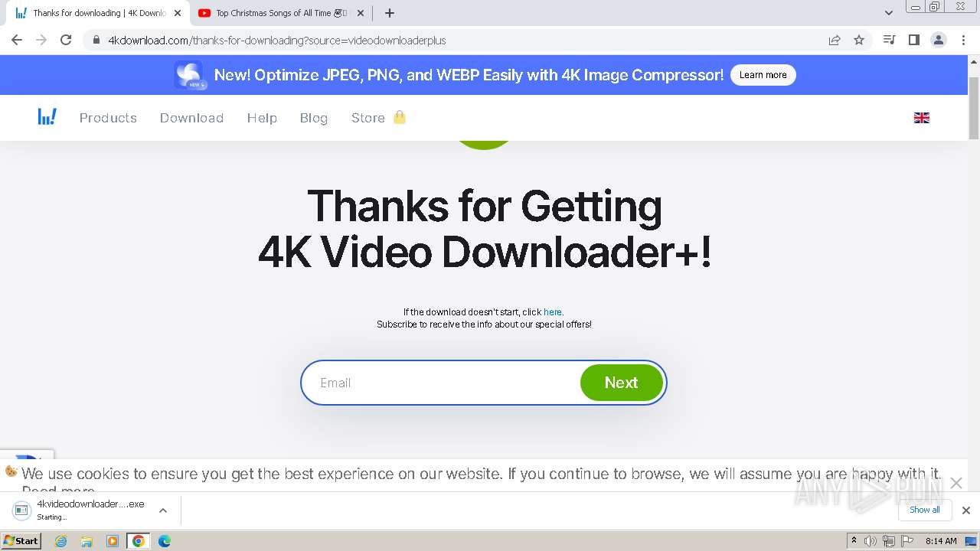Toggle the browser side panel icon
This screenshot has width=980, height=551.
pyautogui.click(x=913, y=40)
